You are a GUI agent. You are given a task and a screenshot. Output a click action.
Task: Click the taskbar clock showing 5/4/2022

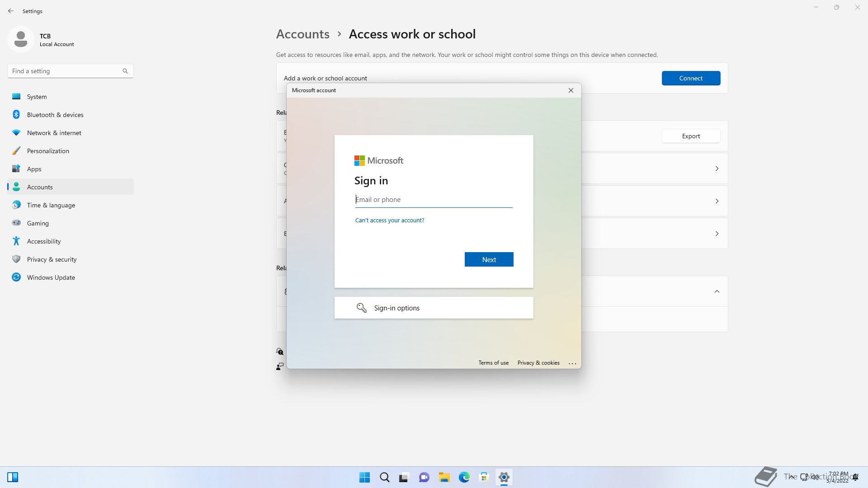point(838,477)
